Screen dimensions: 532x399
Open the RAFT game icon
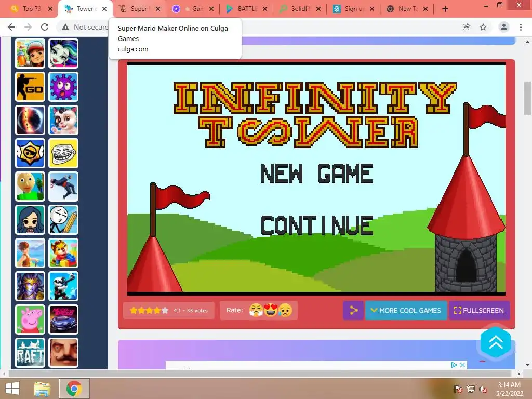[x=30, y=353]
